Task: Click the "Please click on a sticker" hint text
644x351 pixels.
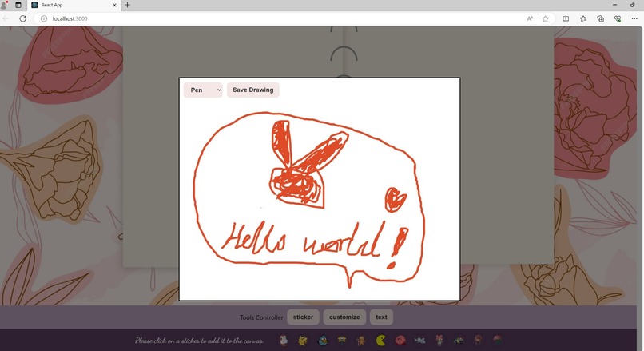Action: (x=199, y=341)
